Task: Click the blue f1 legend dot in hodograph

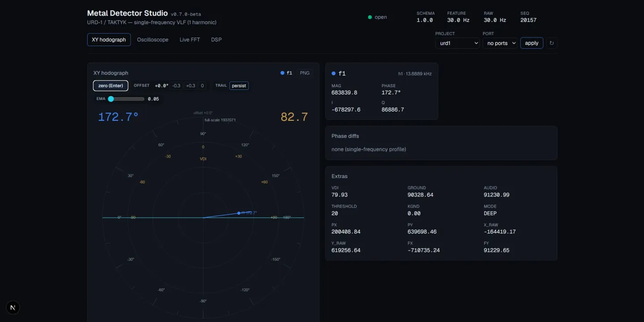Action: coord(282,73)
